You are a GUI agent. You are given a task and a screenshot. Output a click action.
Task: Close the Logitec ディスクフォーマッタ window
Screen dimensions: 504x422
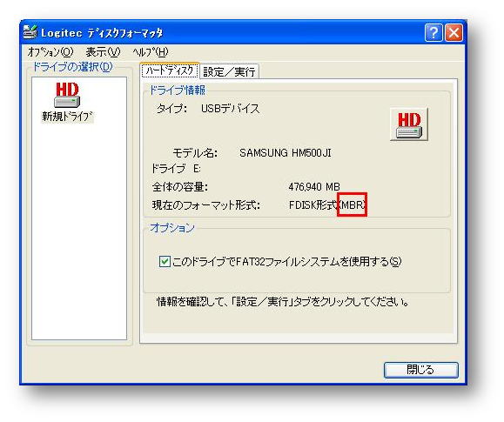tap(454, 33)
